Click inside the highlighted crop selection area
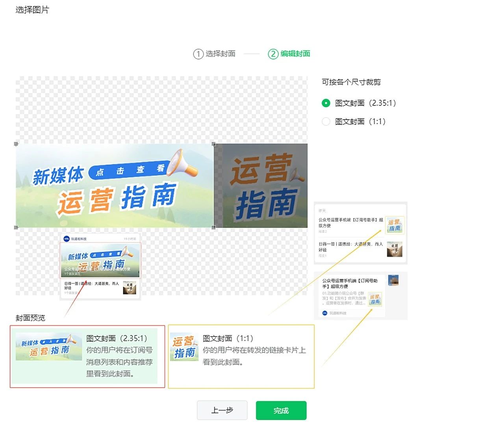This screenshot has width=504, height=422. pos(115,186)
